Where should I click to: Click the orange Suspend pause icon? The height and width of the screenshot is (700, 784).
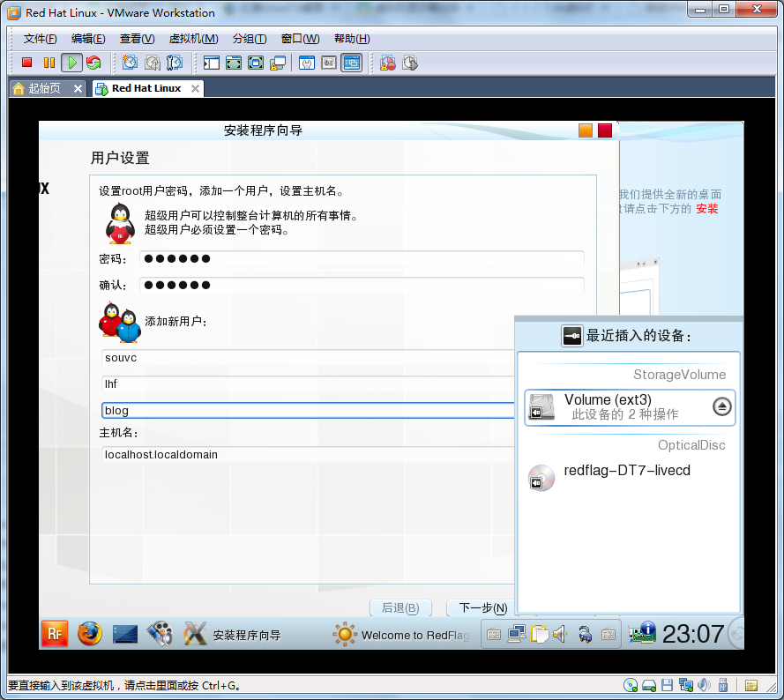click(x=49, y=63)
